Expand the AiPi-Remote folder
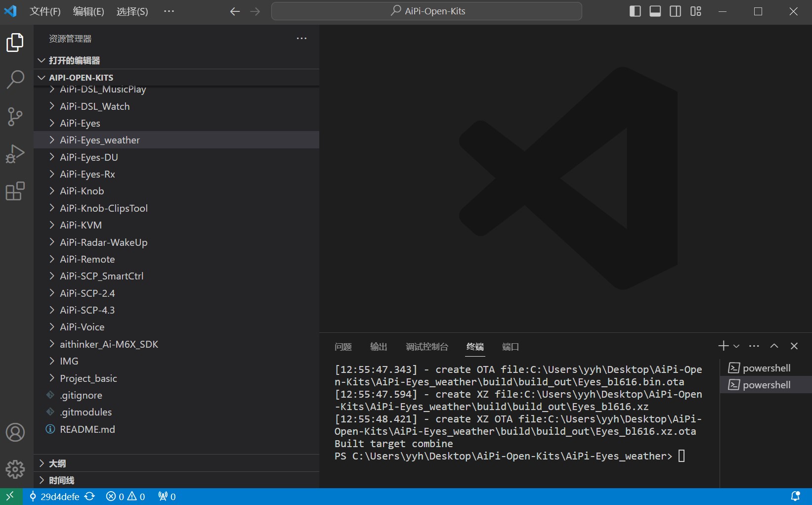 [176, 259]
